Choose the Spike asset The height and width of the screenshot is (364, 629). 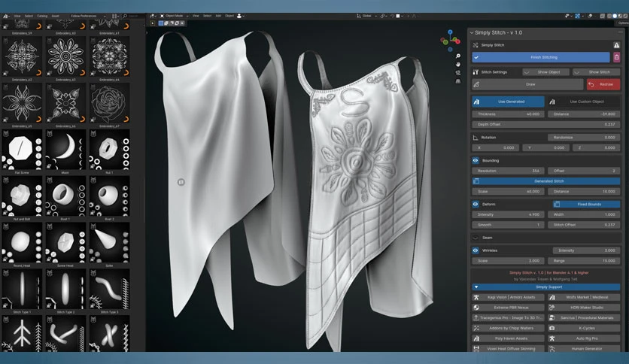[110, 242]
